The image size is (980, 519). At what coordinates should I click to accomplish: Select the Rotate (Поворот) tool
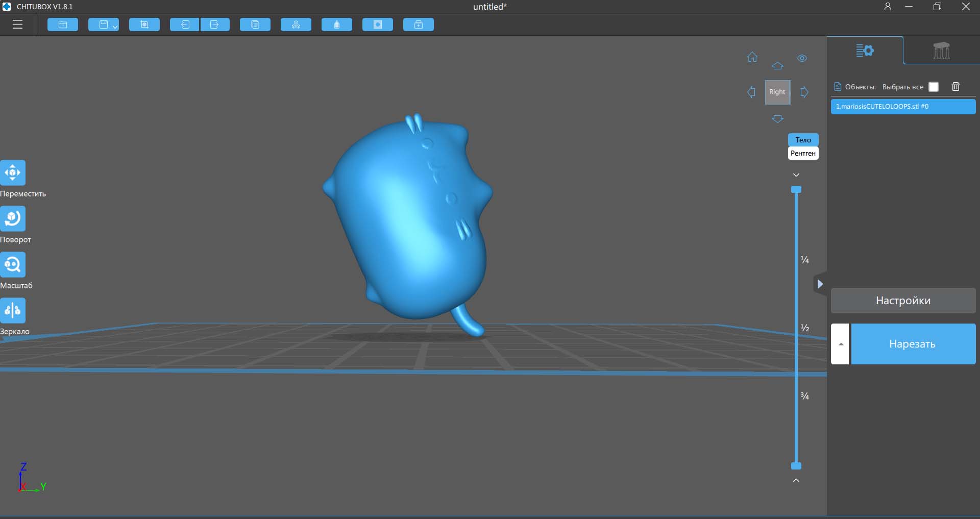click(13, 218)
